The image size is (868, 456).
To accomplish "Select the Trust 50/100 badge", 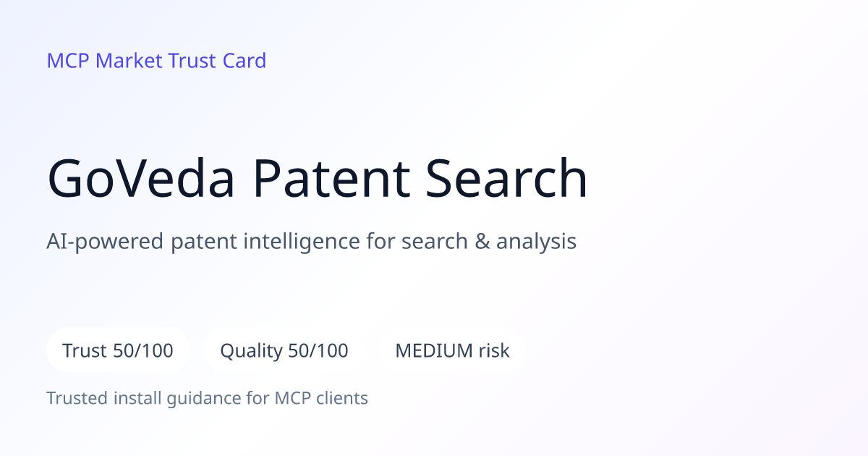I will pos(118,350).
